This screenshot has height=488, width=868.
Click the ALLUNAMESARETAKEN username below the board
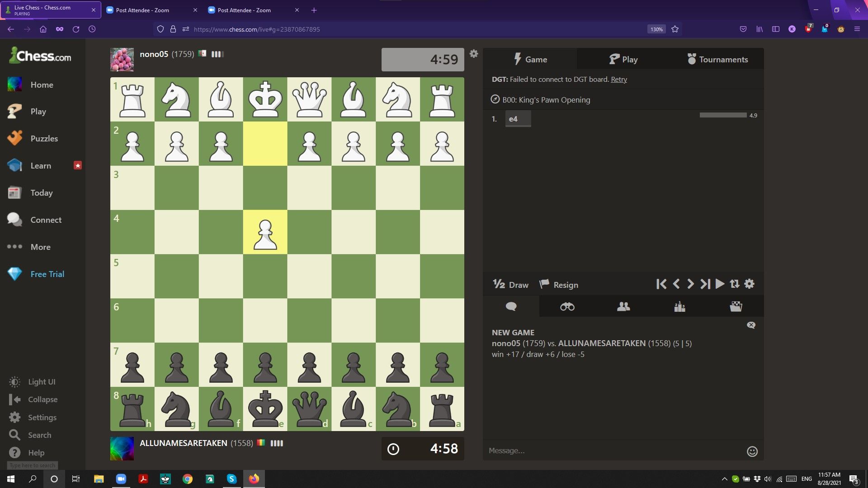coord(184,443)
